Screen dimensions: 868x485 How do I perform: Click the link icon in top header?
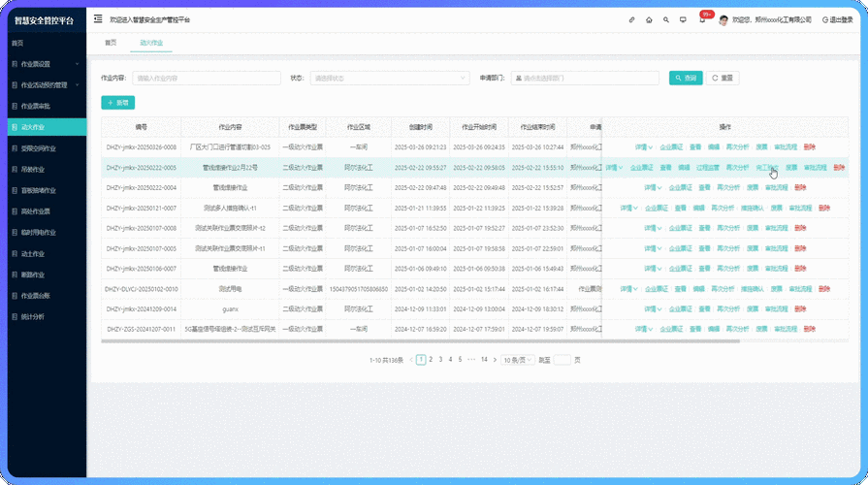click(631, 19)
